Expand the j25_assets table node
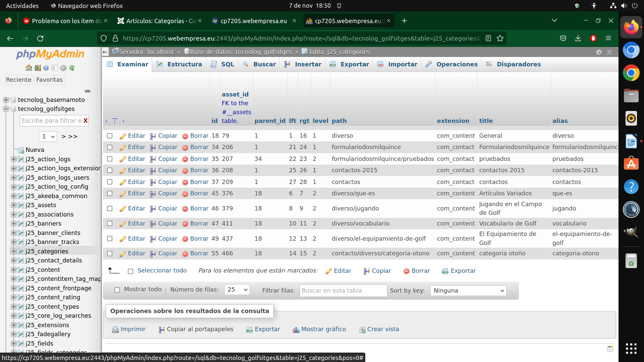The image size is (644, 362). pos(13,205)
